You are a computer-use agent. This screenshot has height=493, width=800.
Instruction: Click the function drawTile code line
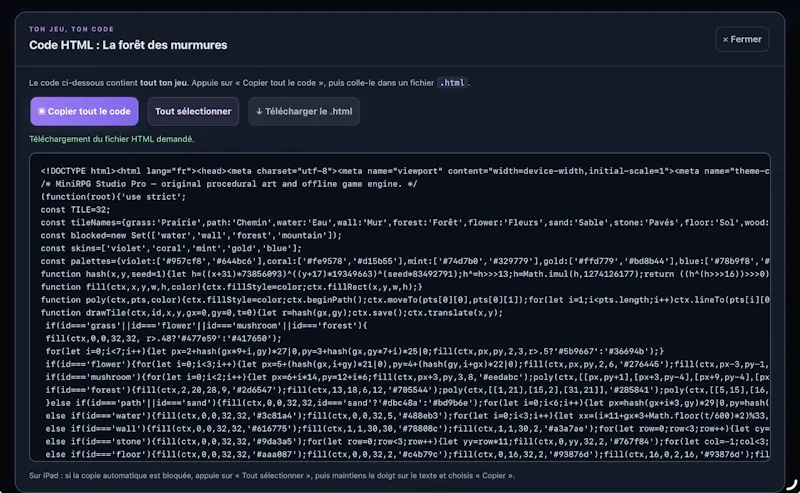coord(272,313)
